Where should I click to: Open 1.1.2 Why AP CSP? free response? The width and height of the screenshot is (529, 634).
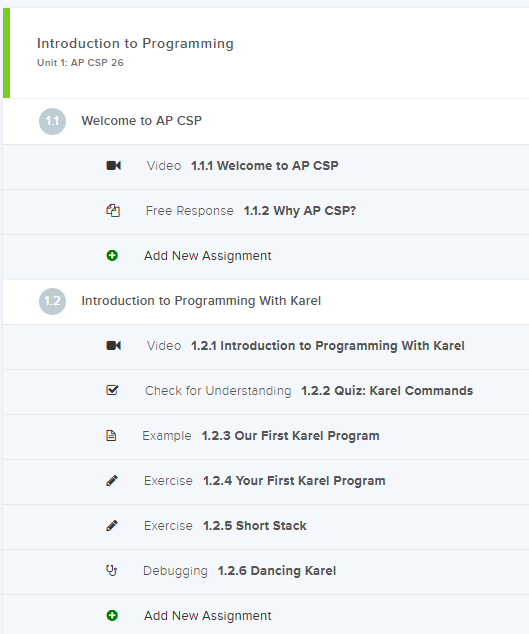point(300,211)
